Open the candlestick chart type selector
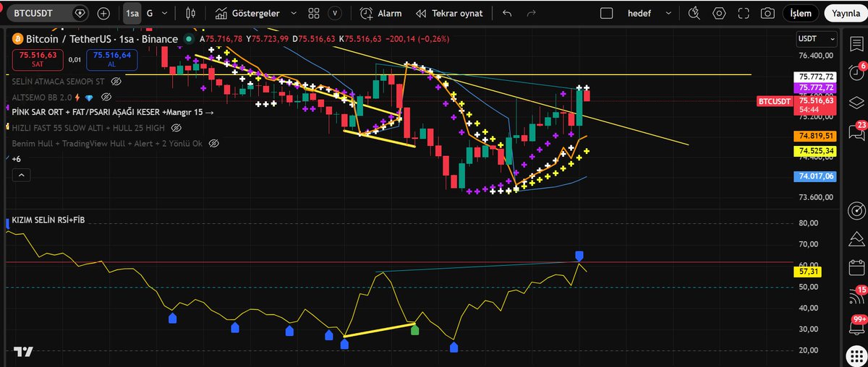This screenshot has width=868, height=367. (191, 13)
